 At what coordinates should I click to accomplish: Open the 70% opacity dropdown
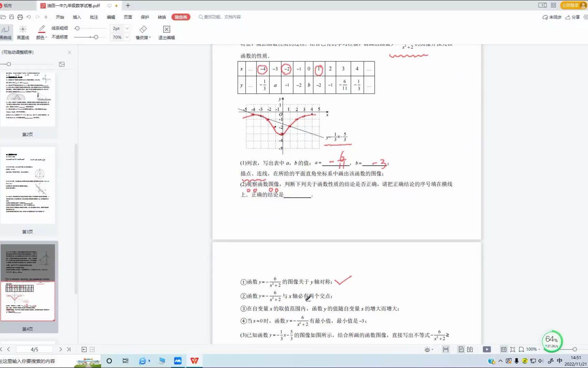(120, 37)
